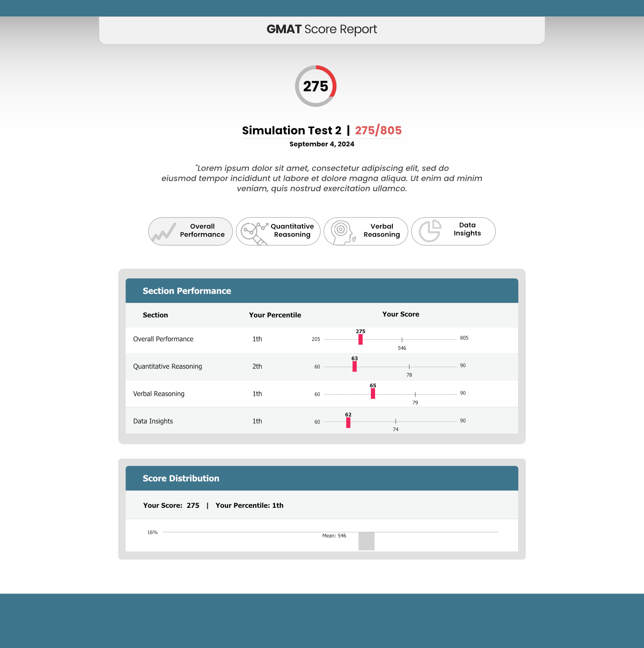Click the GMAT Score Report header
The width and height of the screenshot is (644, 648).
322,29
